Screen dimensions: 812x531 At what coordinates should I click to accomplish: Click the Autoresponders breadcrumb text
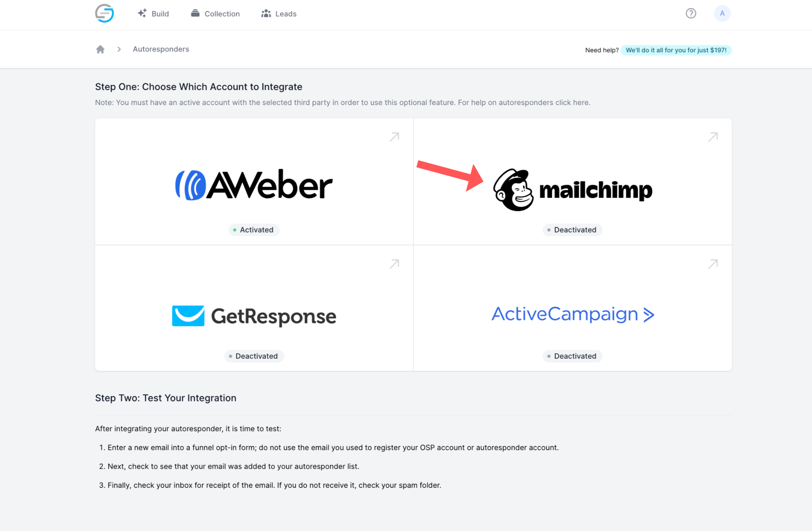160,49
